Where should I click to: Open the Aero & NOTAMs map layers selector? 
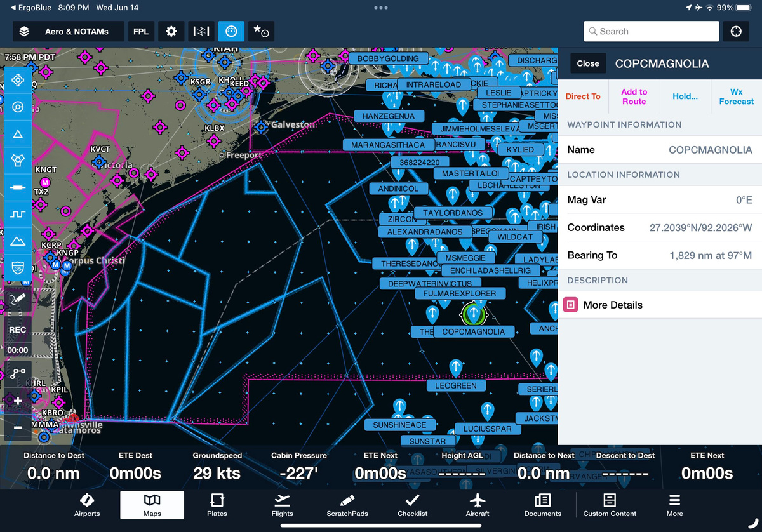pos(67,30)
